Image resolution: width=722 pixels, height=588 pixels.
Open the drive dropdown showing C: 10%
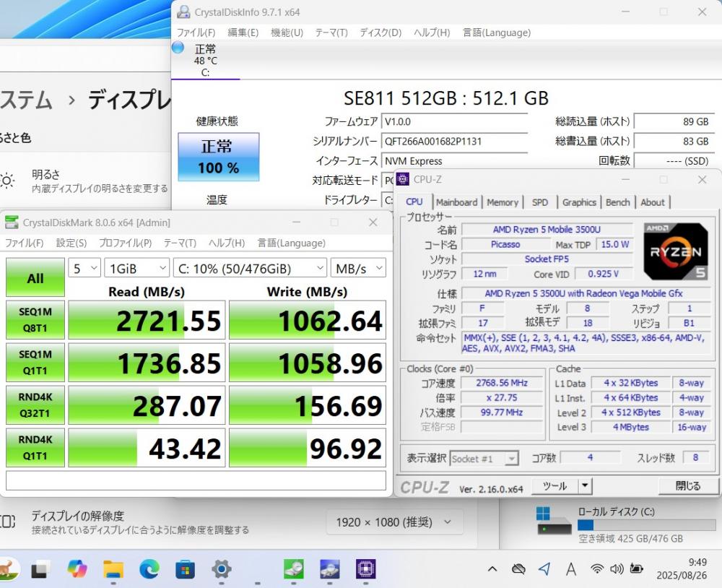click(250, 268)
